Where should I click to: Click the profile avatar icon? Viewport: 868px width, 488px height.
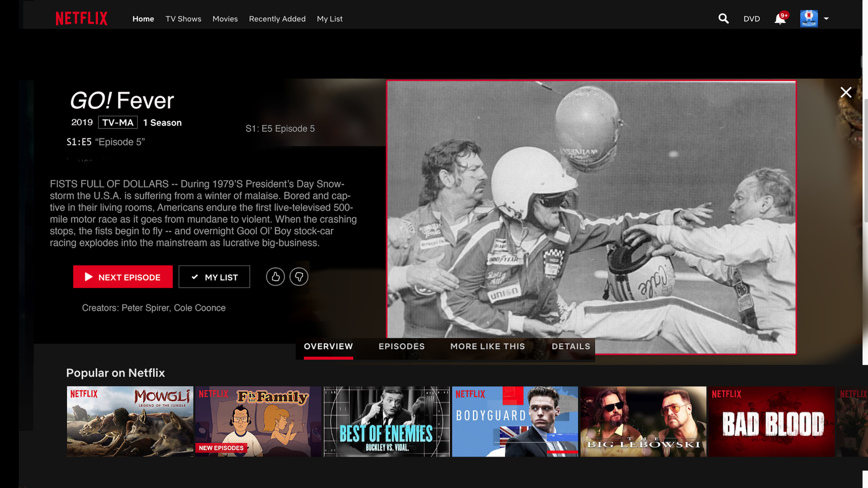(809, 18)
